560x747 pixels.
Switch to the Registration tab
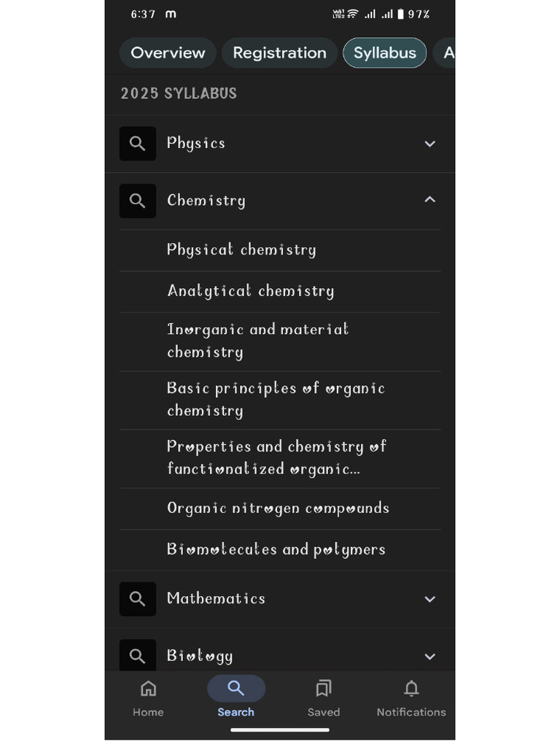(x=279, y=53)
